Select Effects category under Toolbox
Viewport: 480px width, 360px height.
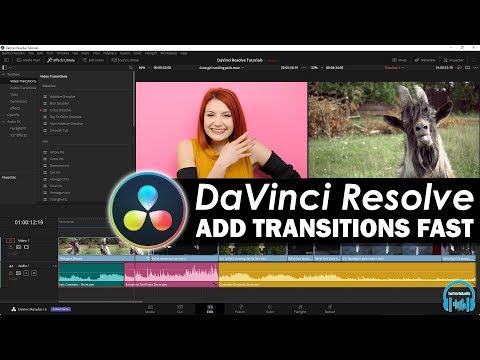pos(15,108)
